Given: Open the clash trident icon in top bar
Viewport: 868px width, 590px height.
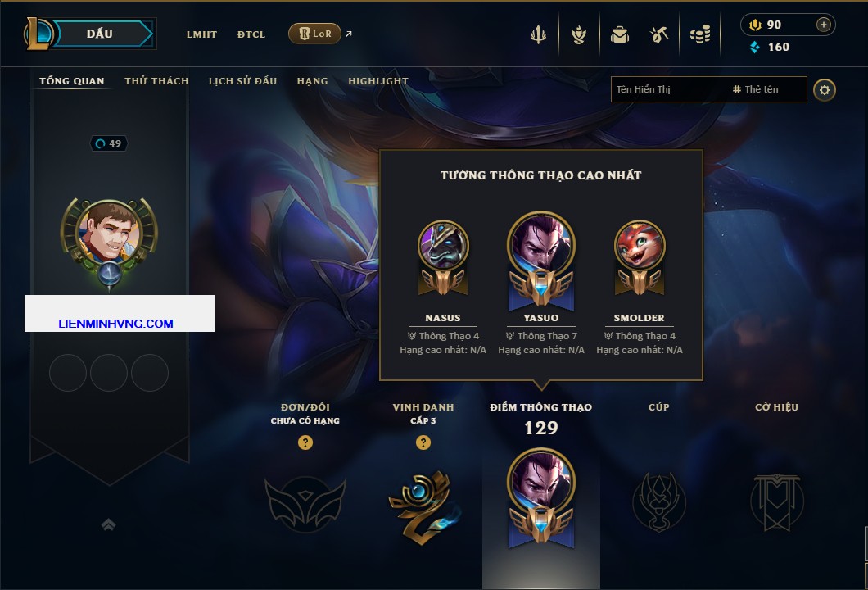Looking at the screenshot, I should (538, 34).
